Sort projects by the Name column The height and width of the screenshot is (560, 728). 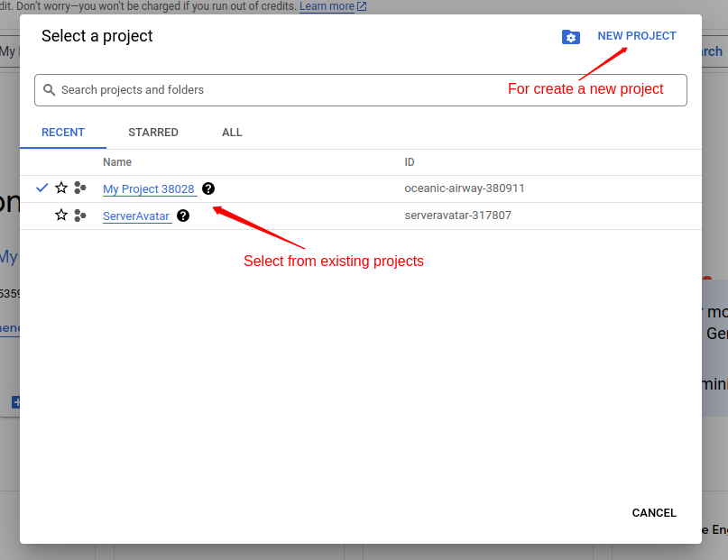tap(117, 161)
